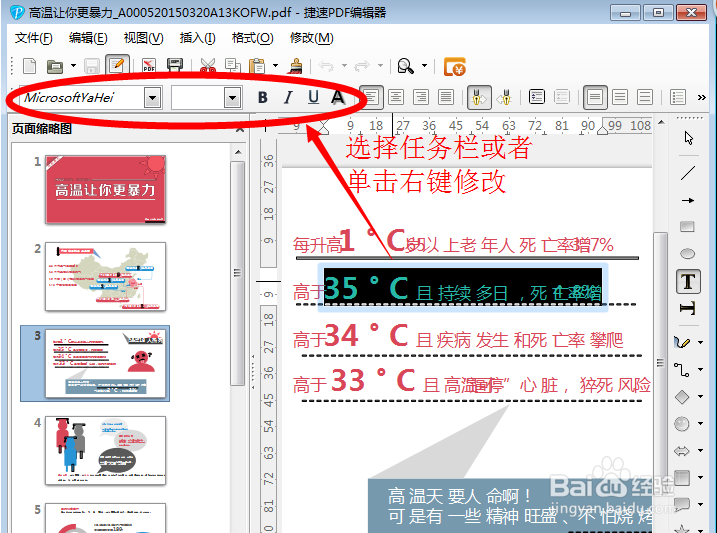Open dropdown arrow next to Open icon

[73, 66]
